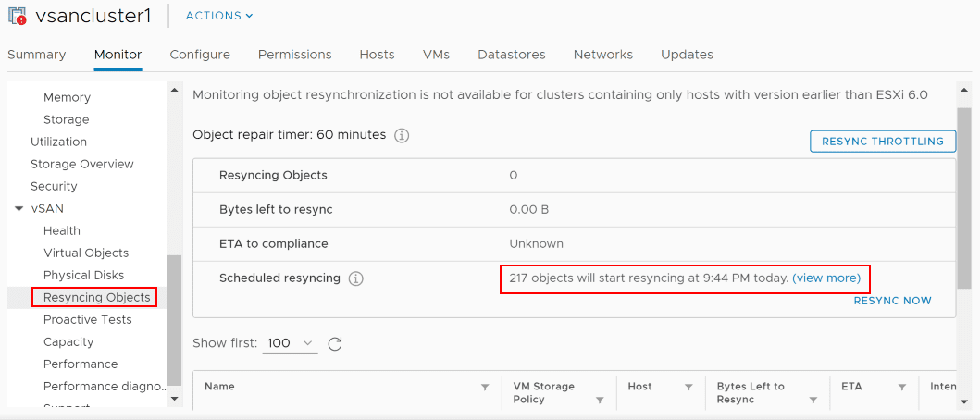980x420 pixels.
Task: Click the refresh icon next to Show first
Action: point(335,344)
